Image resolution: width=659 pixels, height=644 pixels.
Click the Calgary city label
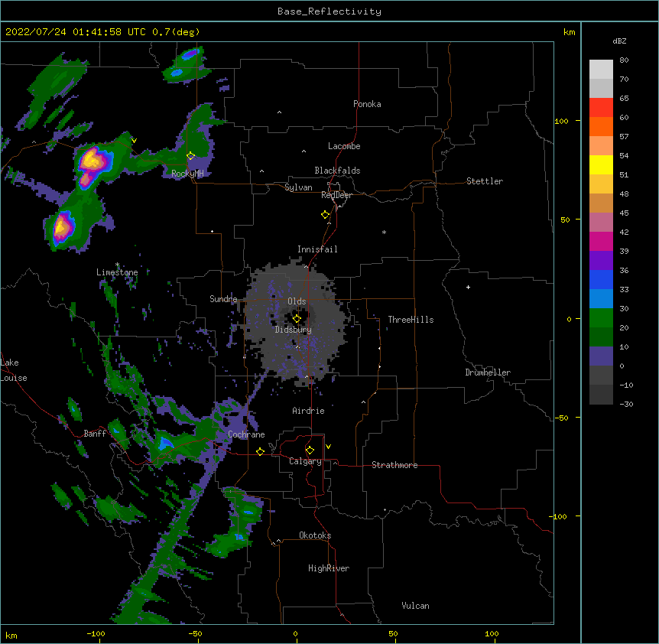(305, 461)
